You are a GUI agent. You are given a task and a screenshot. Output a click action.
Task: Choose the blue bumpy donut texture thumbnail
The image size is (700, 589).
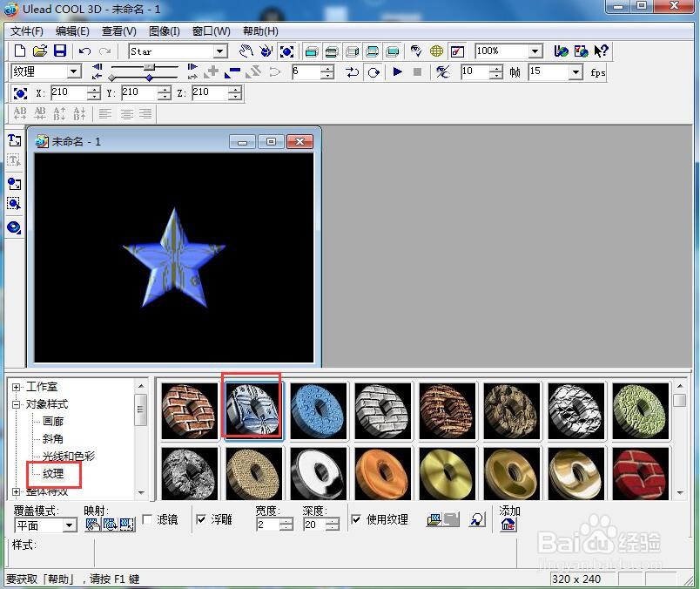pyautogui.click(x=318, y=410)
